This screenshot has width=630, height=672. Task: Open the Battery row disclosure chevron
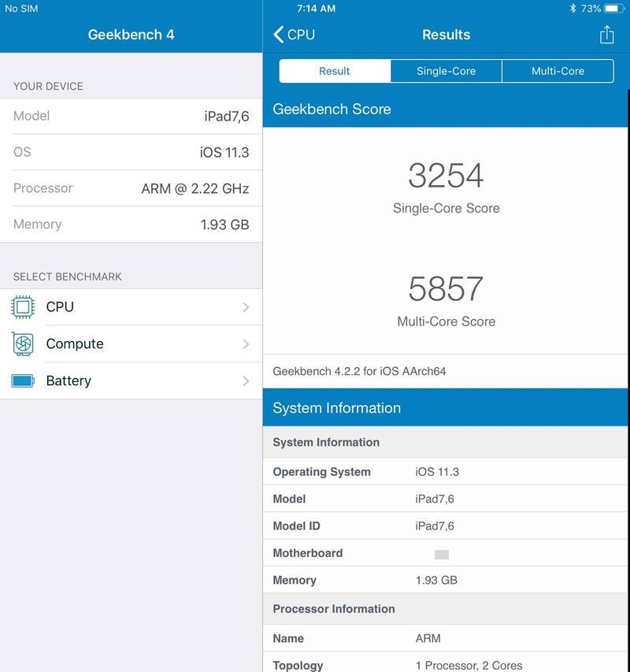pyautogui.click(x=246, y=381)
